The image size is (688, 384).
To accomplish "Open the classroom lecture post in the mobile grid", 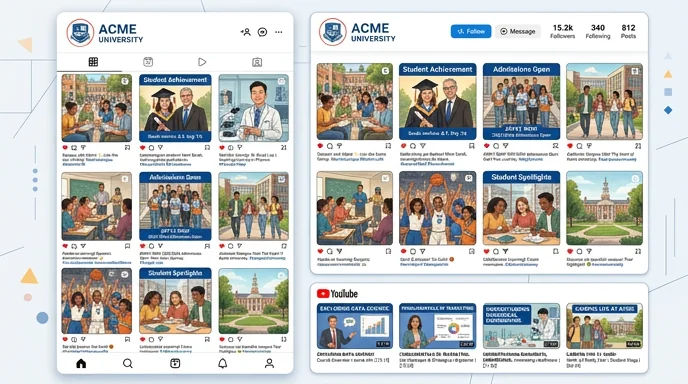I will pos(97,206).
